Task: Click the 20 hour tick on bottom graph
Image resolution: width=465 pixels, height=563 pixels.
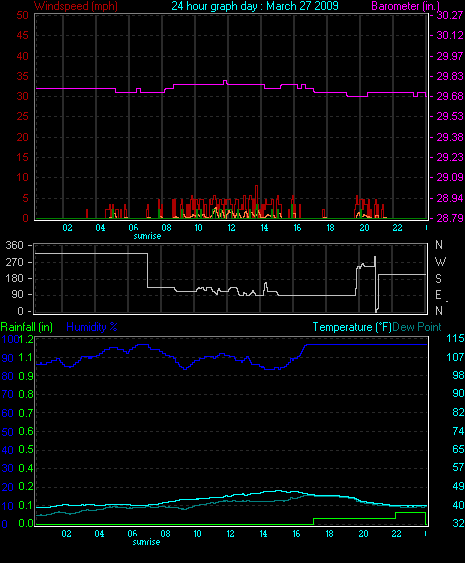Action: [x=363, y=534]
